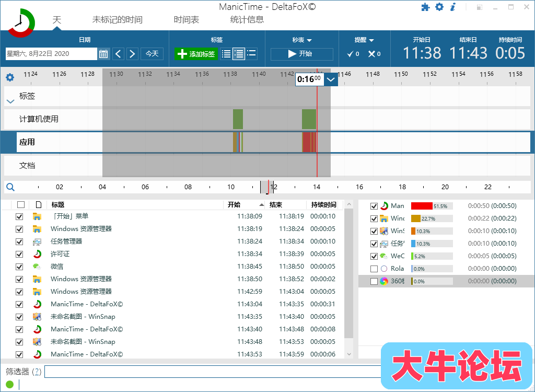Sort by 结束 column header
This screenshot has height=392, width=535.
pos(286,204)
